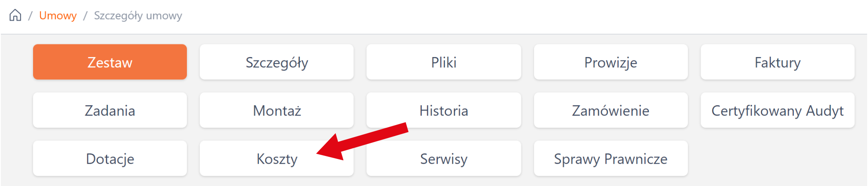View the Historia tab
Screen dimensions: 868x186
coord(444,110)
